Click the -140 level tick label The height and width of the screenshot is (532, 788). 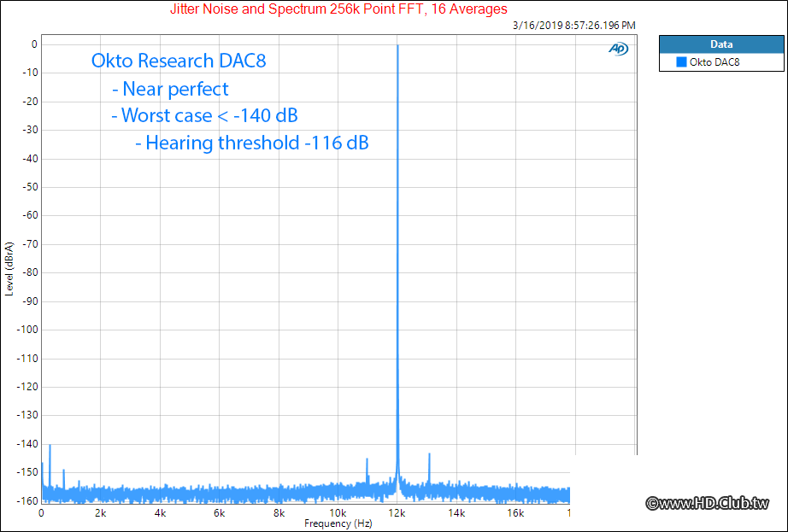(x=26, y=444)
